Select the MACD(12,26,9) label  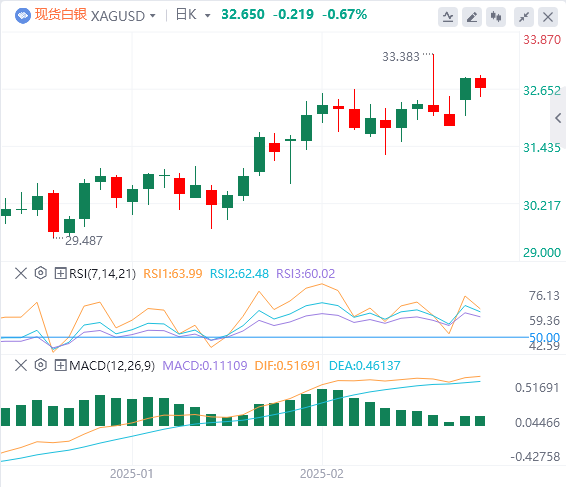(x=112, y=366)
